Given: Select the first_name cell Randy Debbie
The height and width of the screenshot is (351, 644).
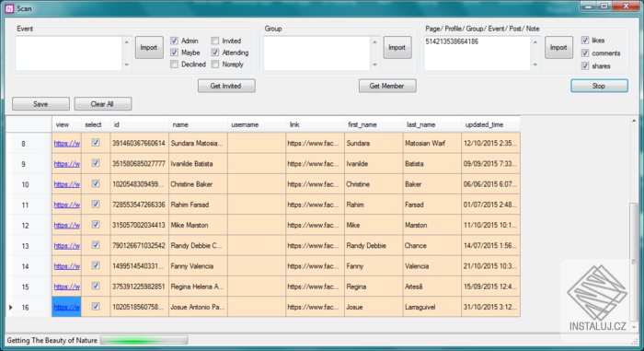Looking at the screenshot, I should coord(374,246).
